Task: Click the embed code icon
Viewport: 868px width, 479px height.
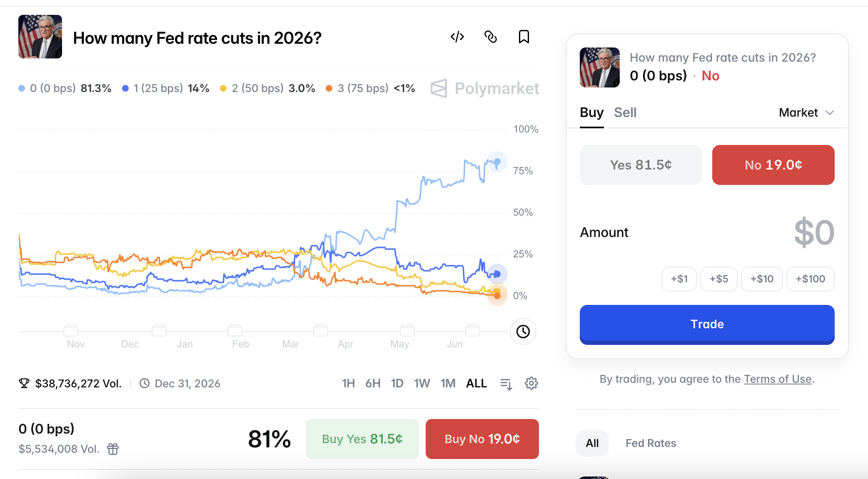Action: pyautogui.click(x=457, y=37)
